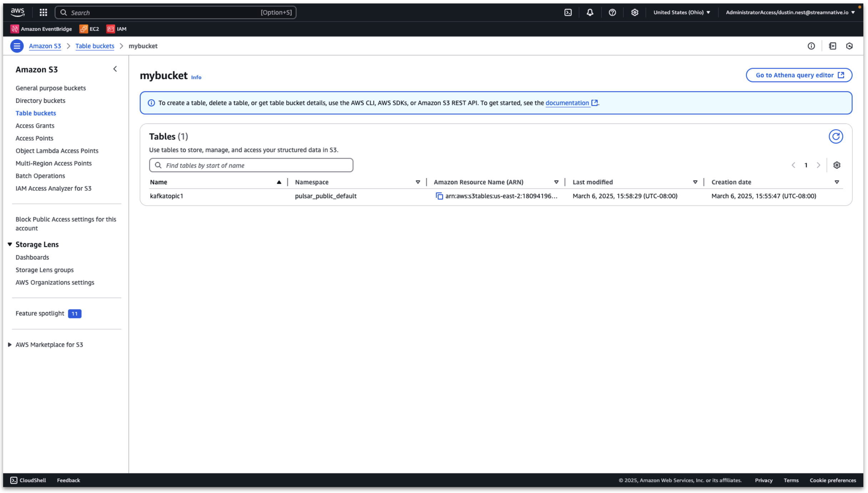This screenshot has width=868, height=493.
Task: Open Directory buckets
Action: pyautogui.click(x=40, y=101)
